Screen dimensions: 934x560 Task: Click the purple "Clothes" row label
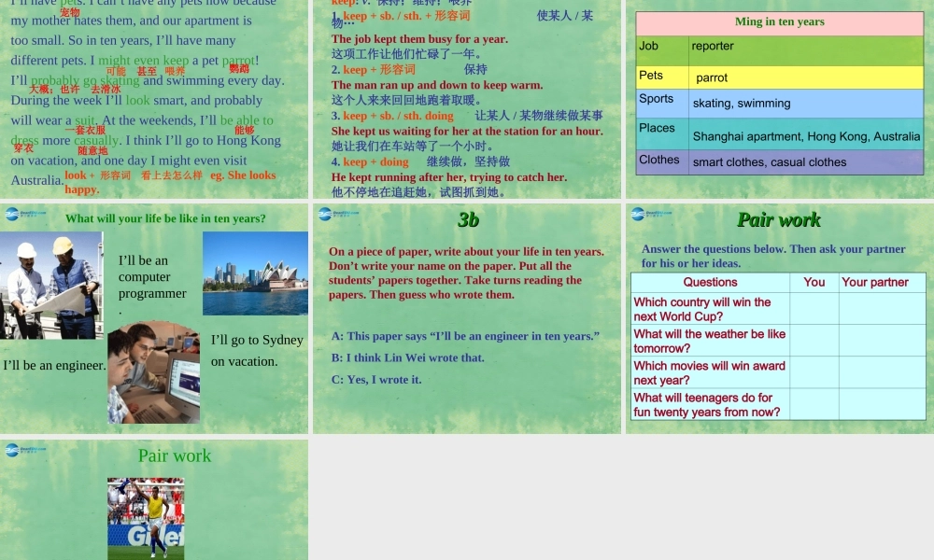pos(661,161)
